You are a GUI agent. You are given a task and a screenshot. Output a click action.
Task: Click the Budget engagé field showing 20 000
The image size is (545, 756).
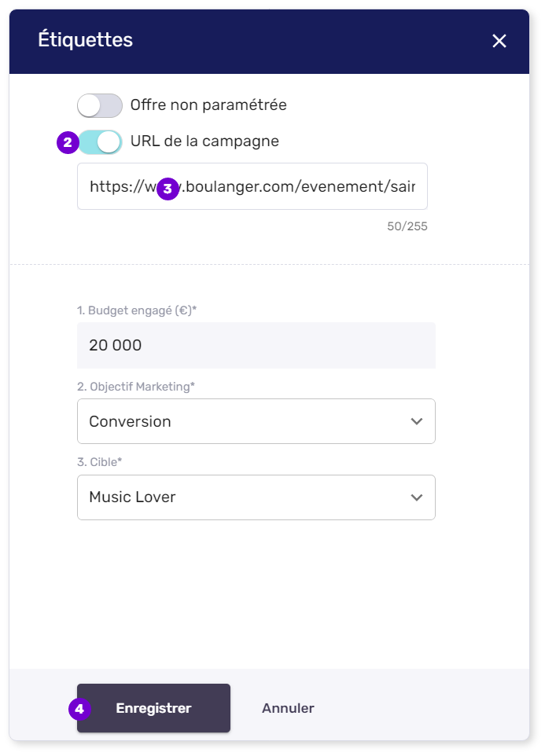coord(256,346)
